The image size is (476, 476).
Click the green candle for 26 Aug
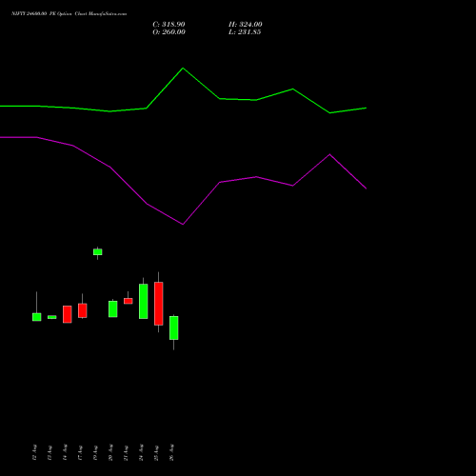pyautogui.click(x=174, y=327)
